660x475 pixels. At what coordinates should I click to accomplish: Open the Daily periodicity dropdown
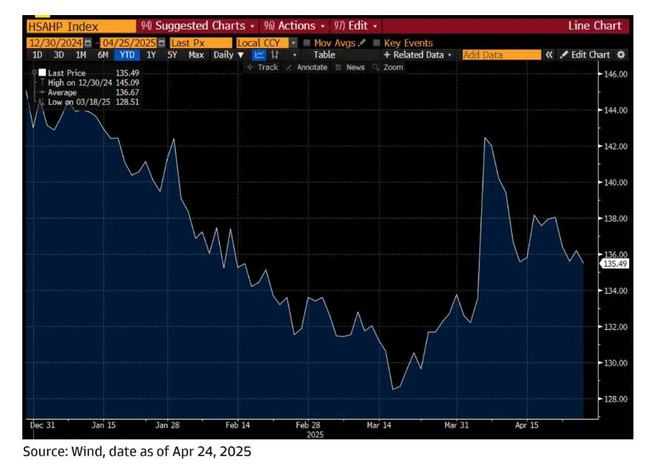coord(229,55)
